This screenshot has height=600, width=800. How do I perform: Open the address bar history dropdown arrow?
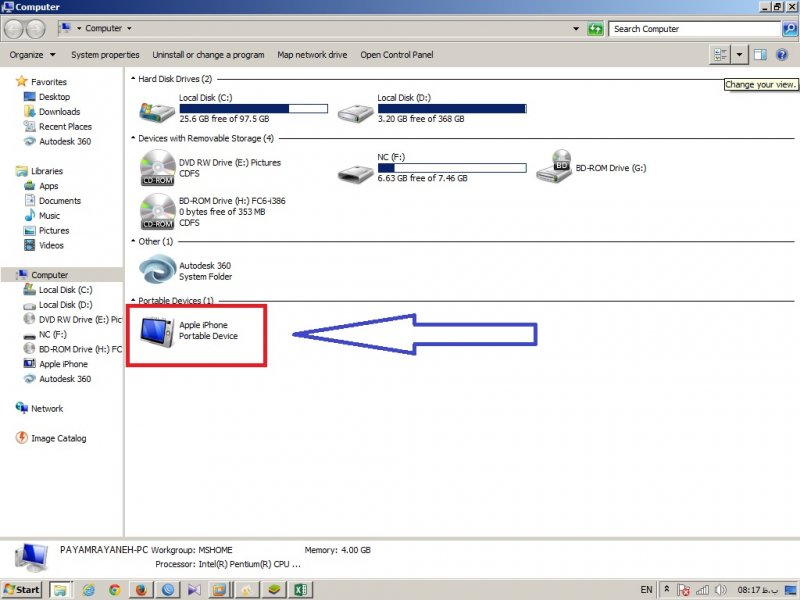click(x=576, y=29)
